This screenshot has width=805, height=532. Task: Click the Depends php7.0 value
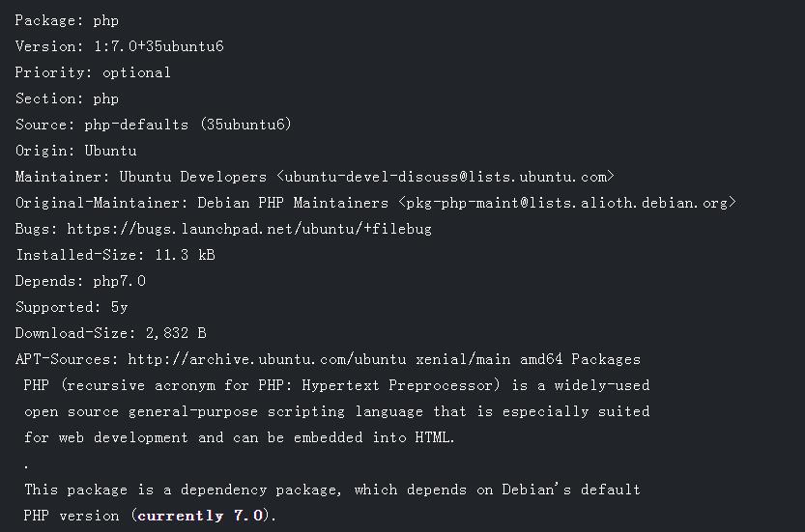click(119, 281)
